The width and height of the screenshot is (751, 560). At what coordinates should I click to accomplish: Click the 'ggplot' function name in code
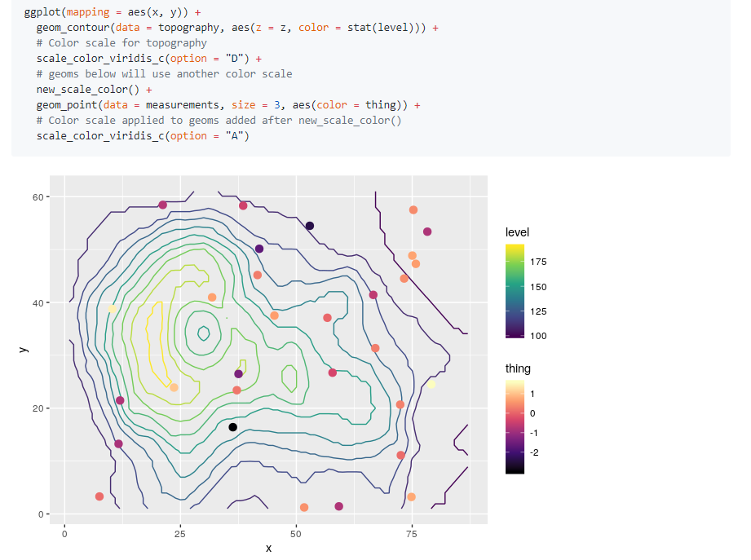coord(42,12)
